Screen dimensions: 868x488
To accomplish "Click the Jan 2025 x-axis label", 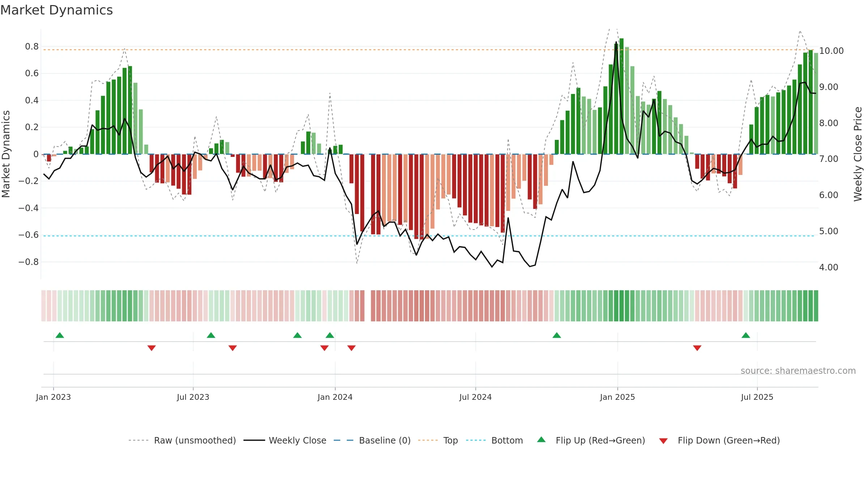I will coord(617,397).
